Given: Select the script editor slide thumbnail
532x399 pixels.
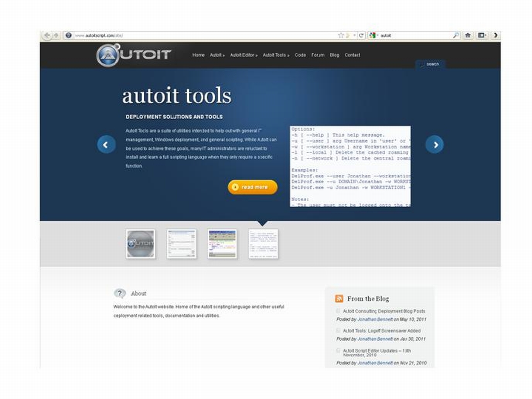Looking at the screenshot, I should point(222,244).
